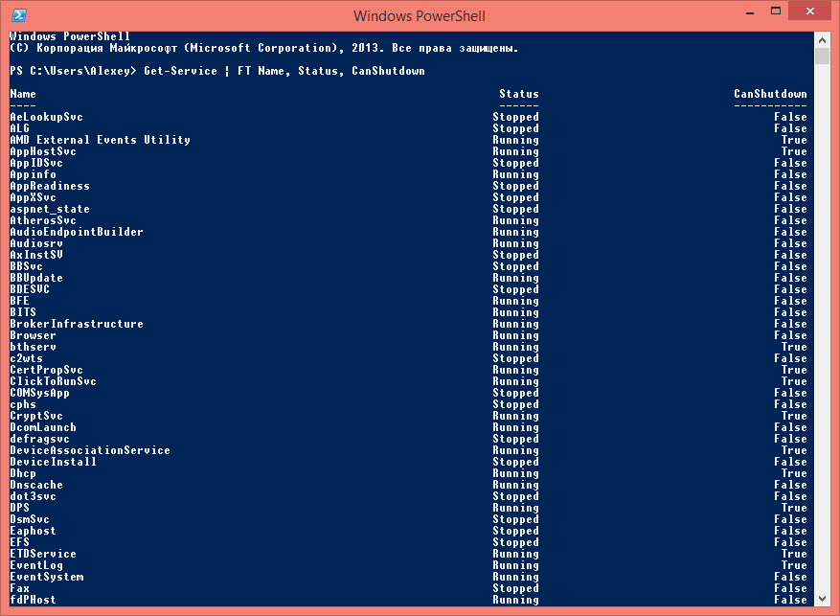Screen dimensions: 840x616
Task: Click the scrollbar down arrow
Action: [x=822, y=599]
